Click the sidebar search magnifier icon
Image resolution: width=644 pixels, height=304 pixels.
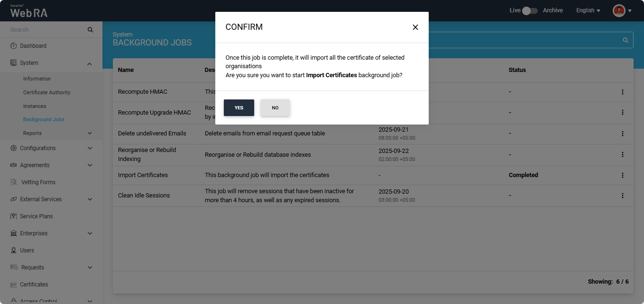pos(90,30)
